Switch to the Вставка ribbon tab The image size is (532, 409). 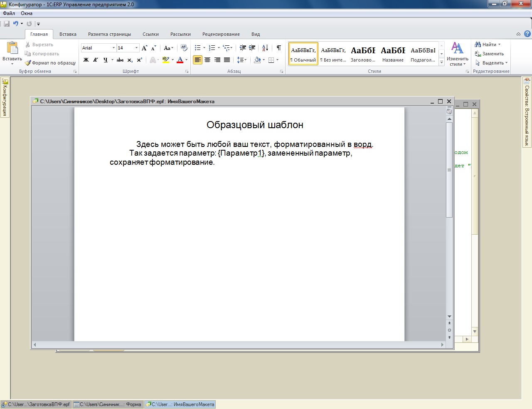68,34
